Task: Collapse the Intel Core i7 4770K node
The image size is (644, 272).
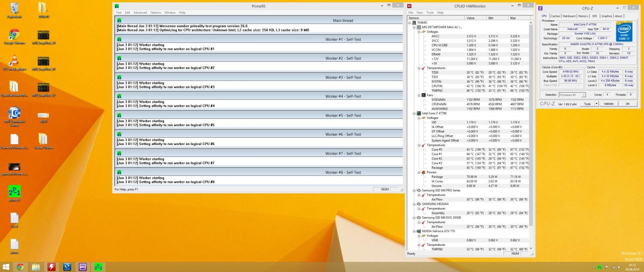Action: coord(414,113)
